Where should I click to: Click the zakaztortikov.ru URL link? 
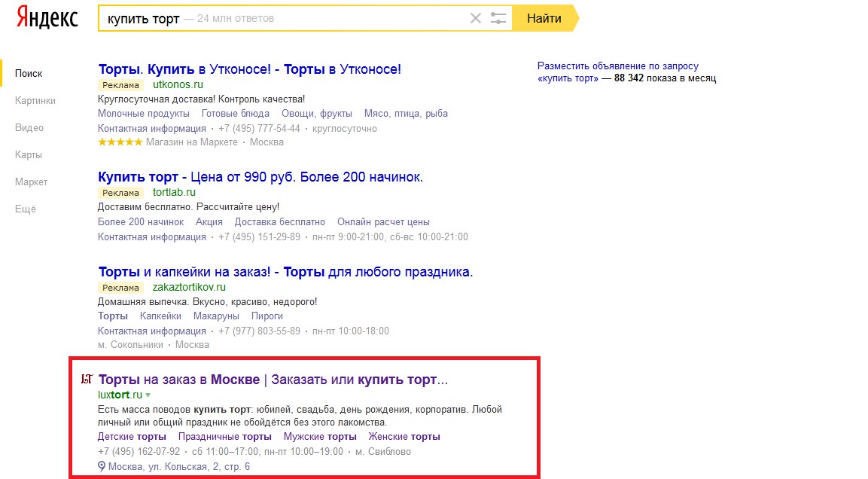pyautogui.click(x=189, y=287)
